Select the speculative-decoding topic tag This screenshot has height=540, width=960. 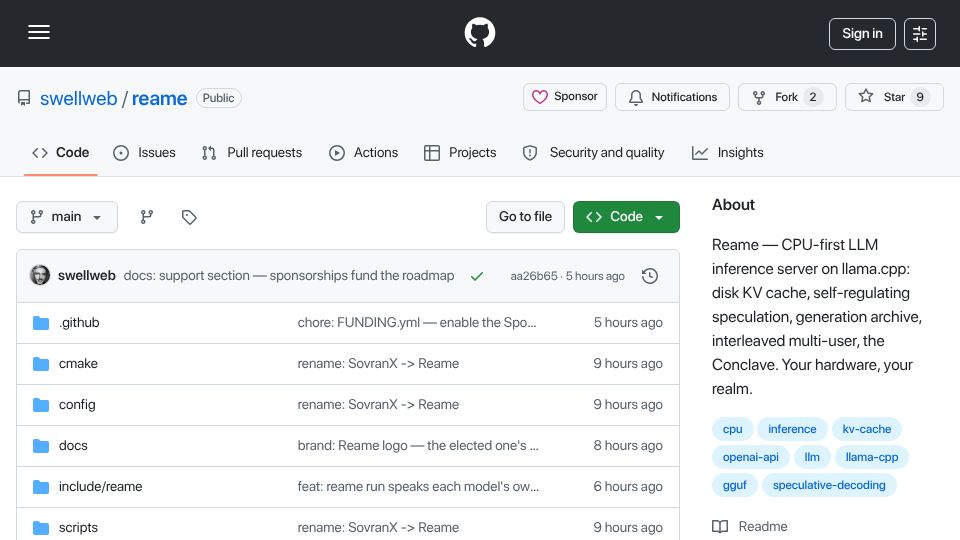(829, 486)
